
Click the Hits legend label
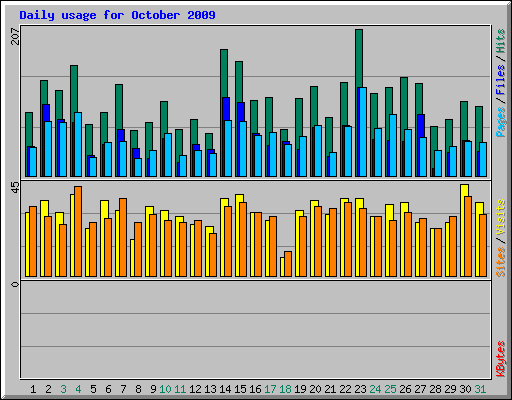500,41
